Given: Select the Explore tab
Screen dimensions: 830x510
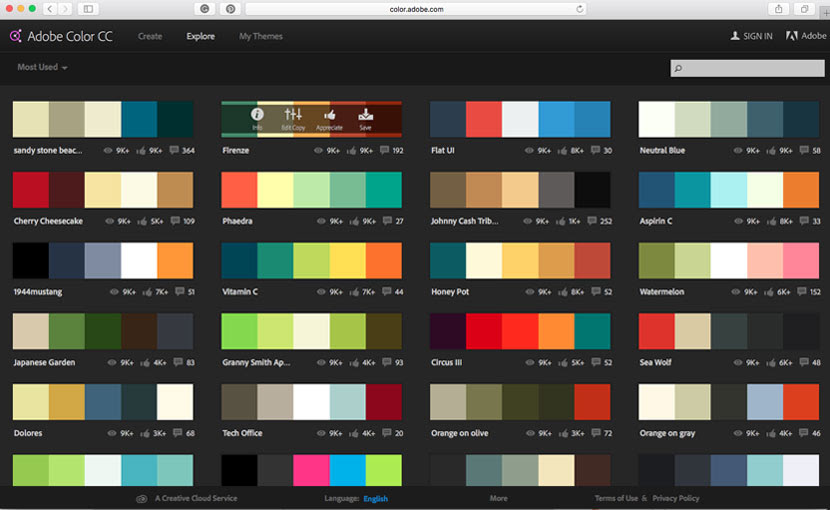Looking at the screenshot, I should coord(201,36).
